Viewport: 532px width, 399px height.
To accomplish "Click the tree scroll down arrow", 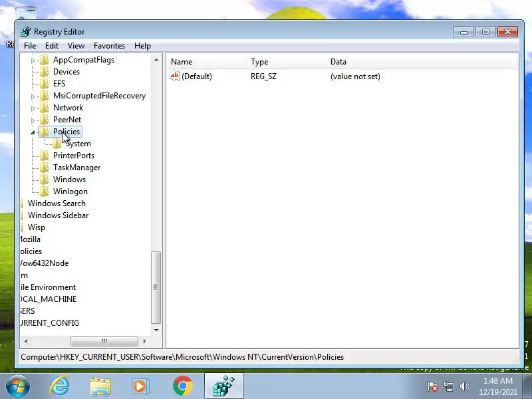I will pos(156,330).
